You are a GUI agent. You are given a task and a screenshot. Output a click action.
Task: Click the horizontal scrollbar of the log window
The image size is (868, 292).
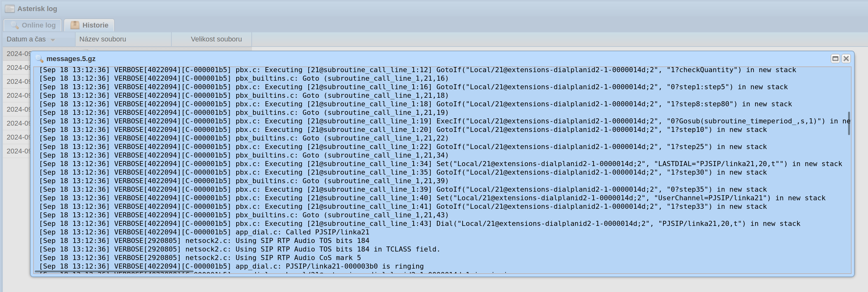coord(114,271)
